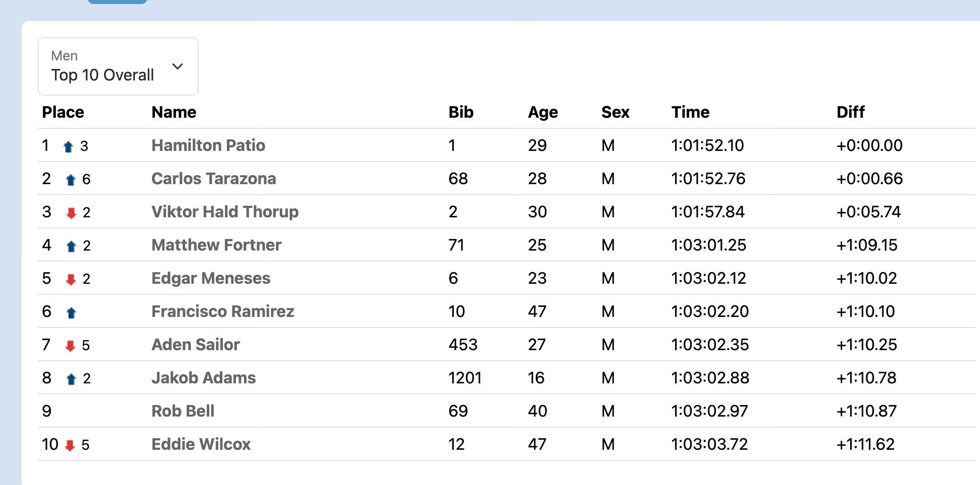Screen dimensions: 980x485
Task: Click the red down arrow beside Edgar Meneses
Action: [x=71, y=279]
